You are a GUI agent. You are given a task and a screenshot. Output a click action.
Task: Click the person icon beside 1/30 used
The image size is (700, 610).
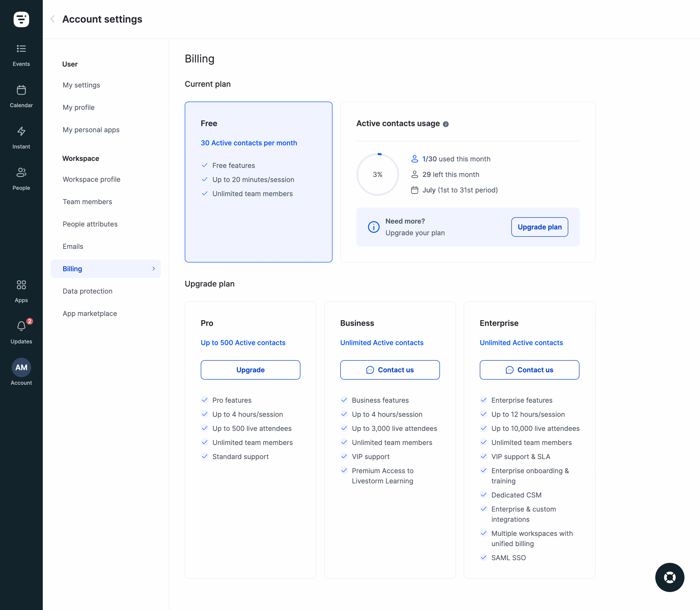coord(414,159)
